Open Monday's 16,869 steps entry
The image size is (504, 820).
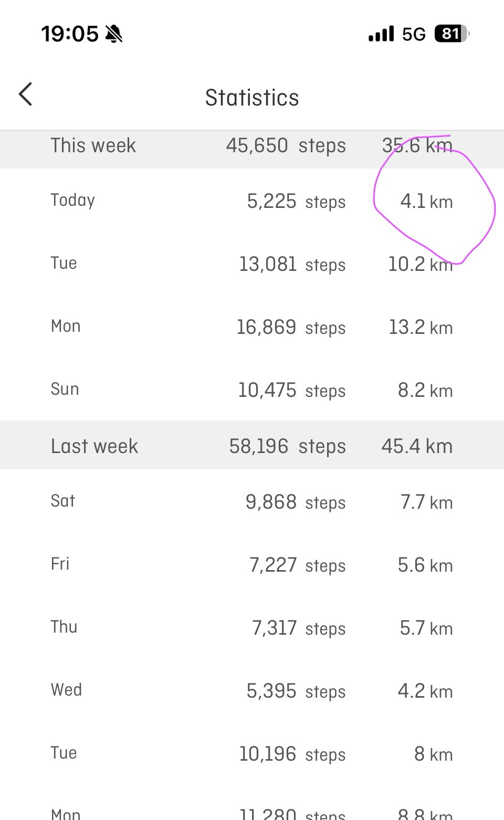click(x=252, y=327)
